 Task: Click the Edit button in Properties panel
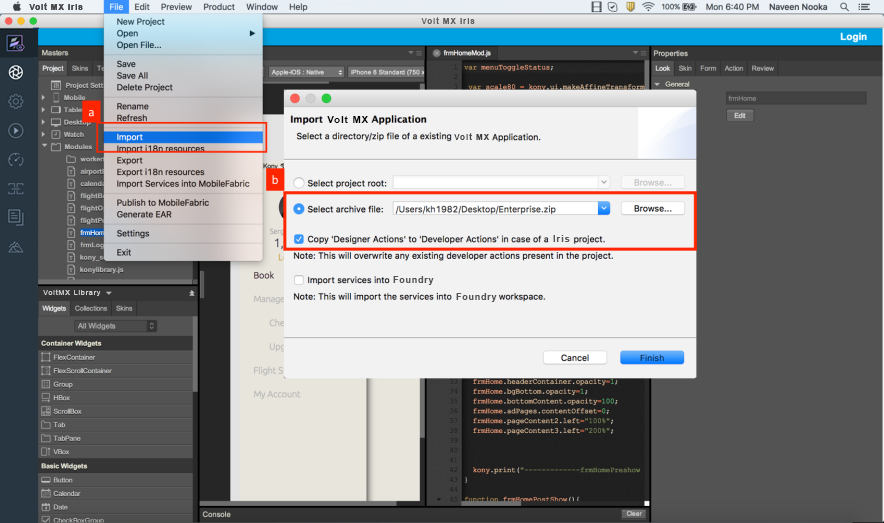click(x=740, y=116)
